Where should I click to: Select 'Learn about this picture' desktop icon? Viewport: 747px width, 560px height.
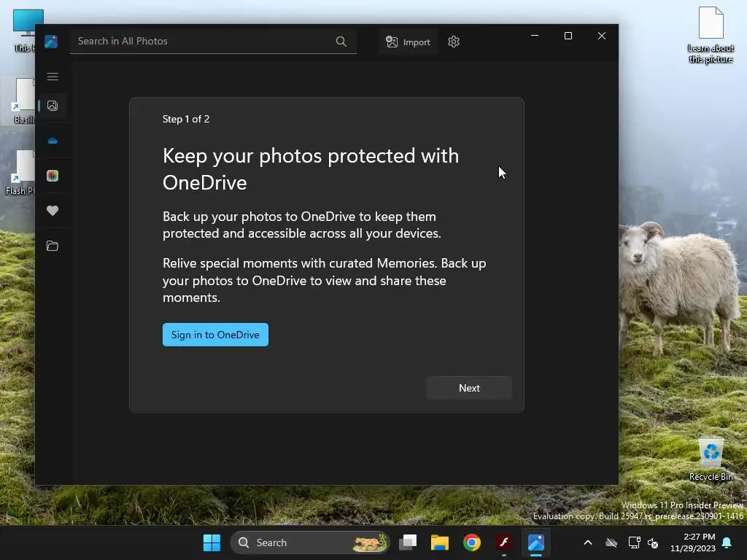click(x=711, y=35)
